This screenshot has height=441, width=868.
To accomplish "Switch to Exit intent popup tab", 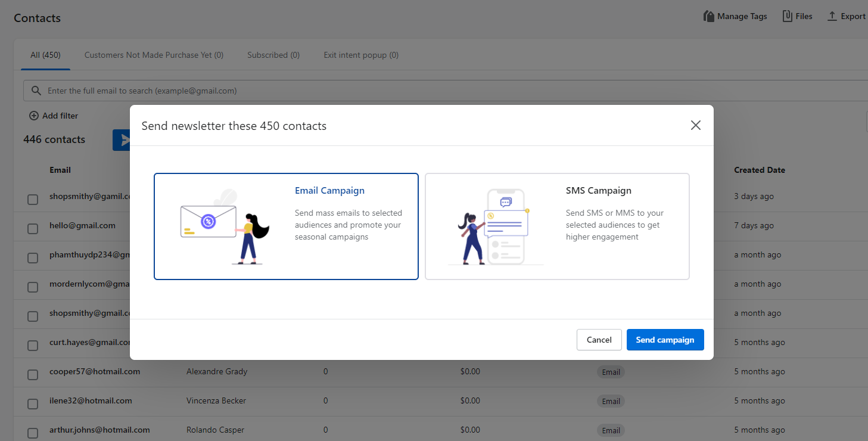I will (x=361, y=55).
